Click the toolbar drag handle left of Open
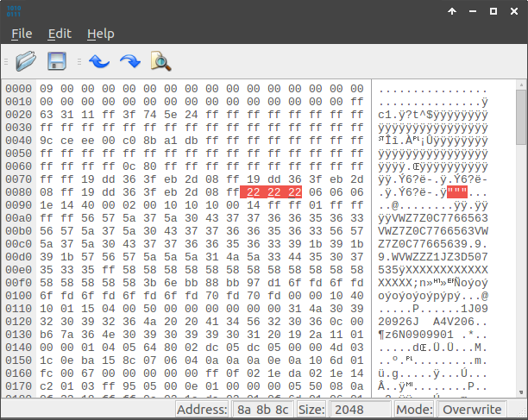This screenshot has width=528, height=420. pyautogui.click(x=6, y=61)
